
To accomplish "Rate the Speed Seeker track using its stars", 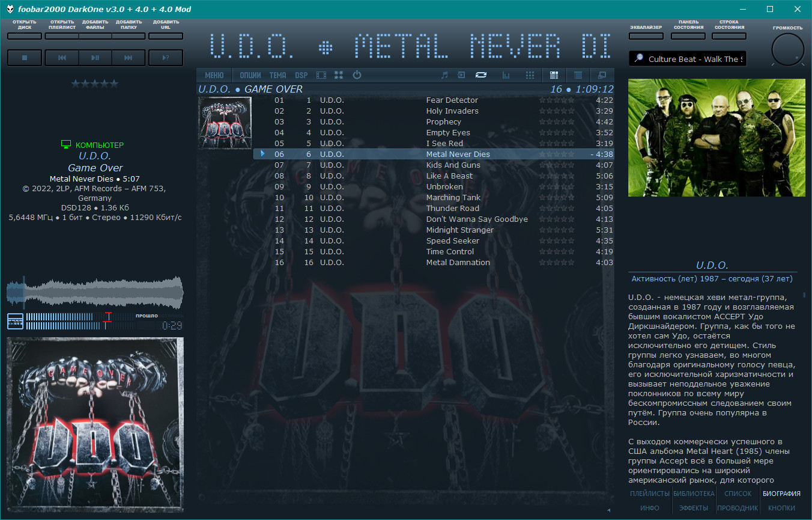I will (557, 241).
